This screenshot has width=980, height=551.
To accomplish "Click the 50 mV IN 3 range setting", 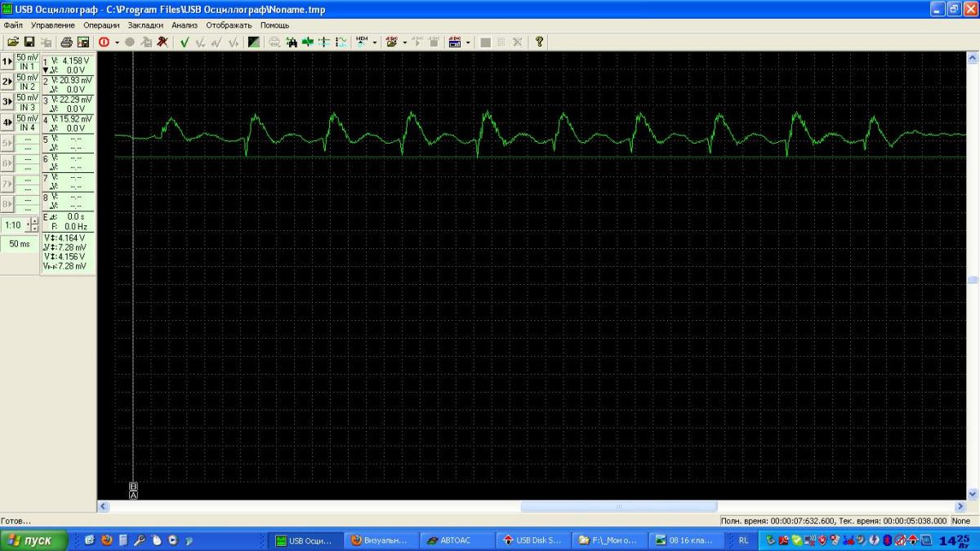I will tap(27, 102).
